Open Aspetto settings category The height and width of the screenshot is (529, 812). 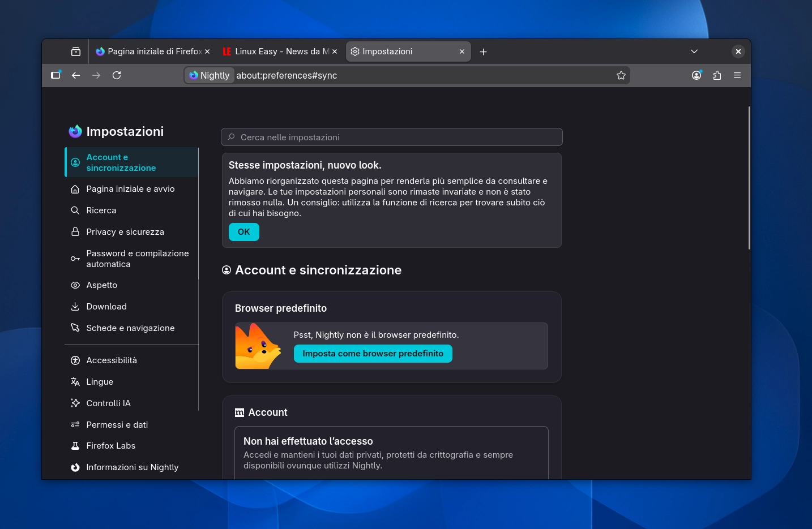(131, 285)
